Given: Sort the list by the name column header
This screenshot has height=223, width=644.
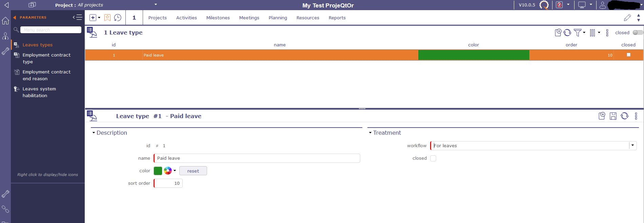Looking at the screenshot, I should (x=280, y=45).
